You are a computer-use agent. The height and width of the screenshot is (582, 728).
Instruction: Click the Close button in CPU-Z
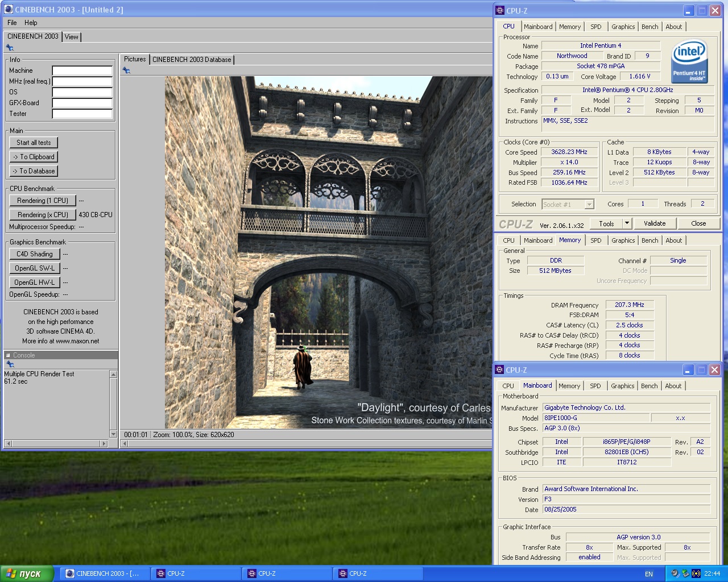click(698, 223)
